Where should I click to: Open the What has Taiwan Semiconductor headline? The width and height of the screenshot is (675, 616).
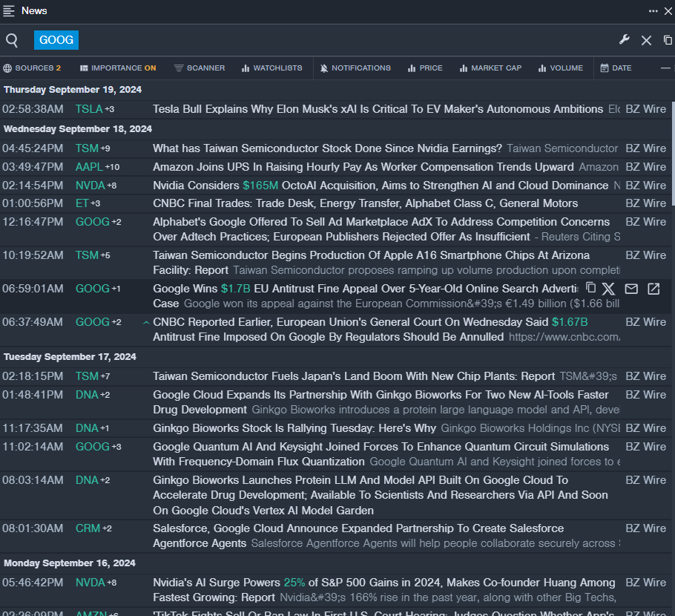tap(327, 148)
